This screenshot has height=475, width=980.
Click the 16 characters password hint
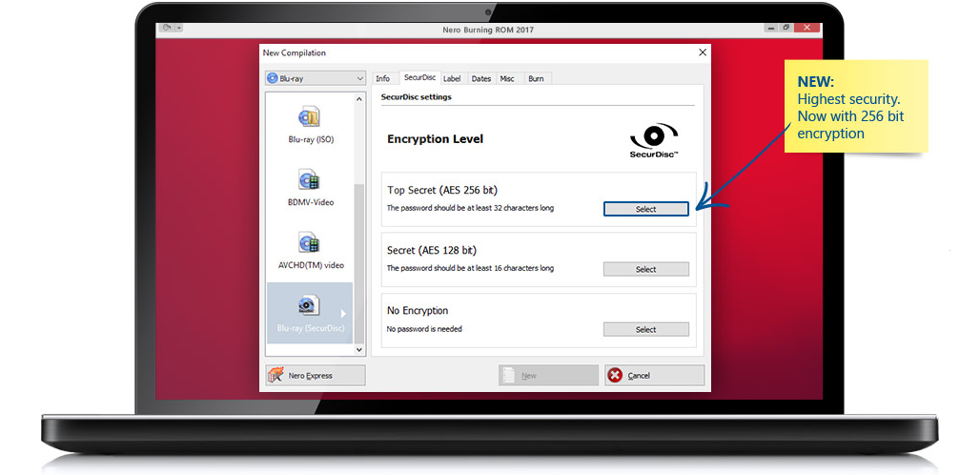click(x=470, y=268)
